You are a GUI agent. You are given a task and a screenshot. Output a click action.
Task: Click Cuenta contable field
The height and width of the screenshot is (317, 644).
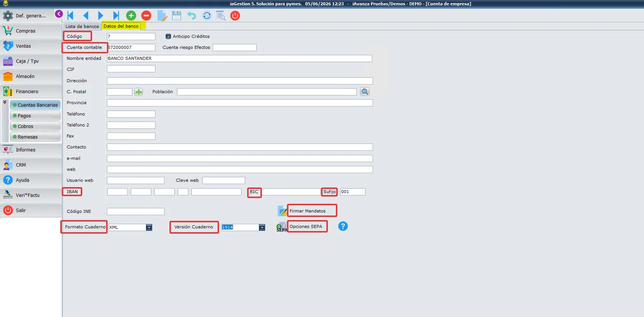pyautogui.click(x=131, y=47)
